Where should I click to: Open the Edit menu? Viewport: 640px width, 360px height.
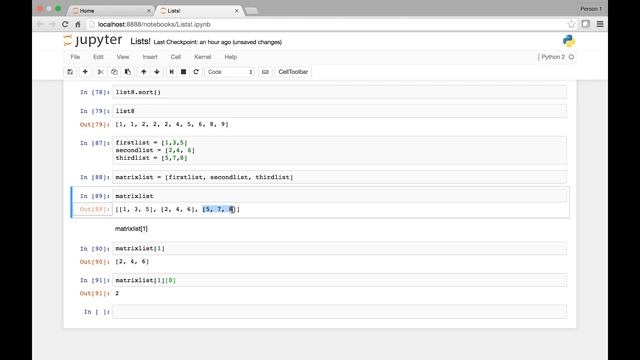[98, 57]
